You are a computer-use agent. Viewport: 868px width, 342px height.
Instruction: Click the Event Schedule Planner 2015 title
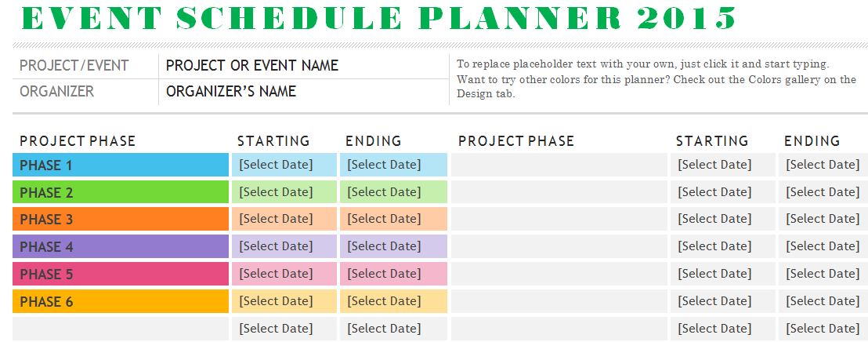[376, 17]
